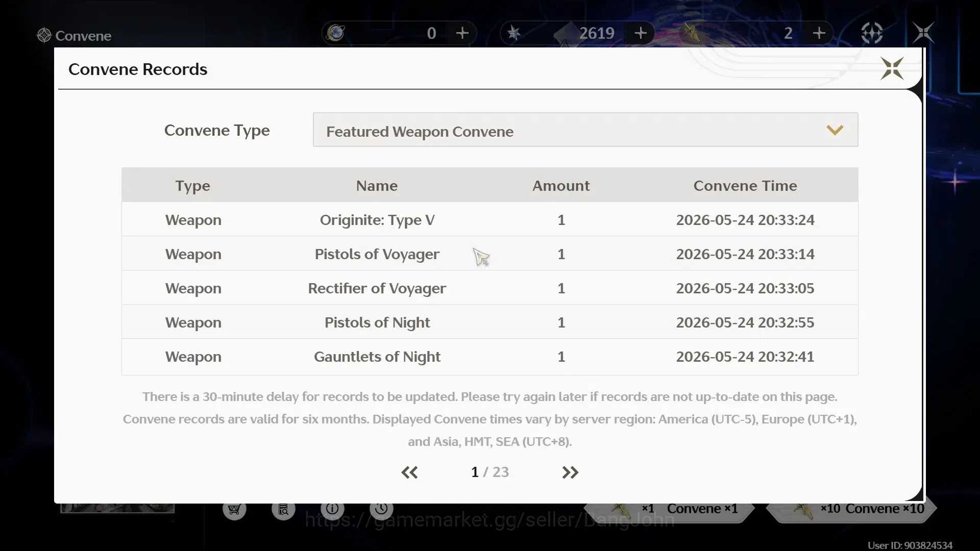Click the Astrite star currency icon
The image size is (980, 551).
tap(514, 33)
